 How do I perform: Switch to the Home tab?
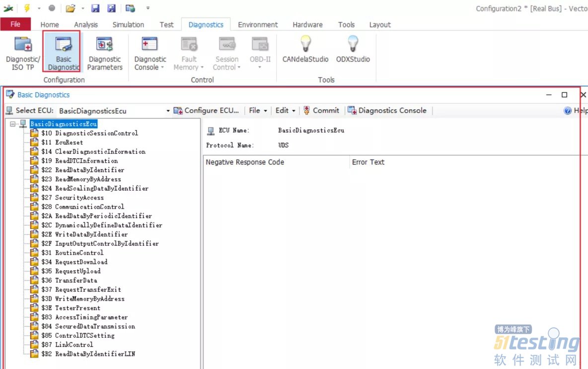pos(50,24)
